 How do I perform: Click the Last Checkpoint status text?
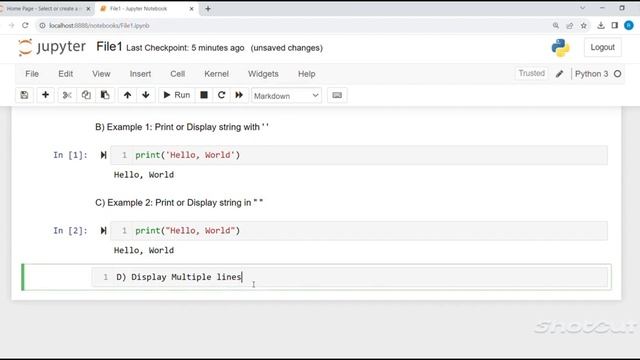click(185, 48)
